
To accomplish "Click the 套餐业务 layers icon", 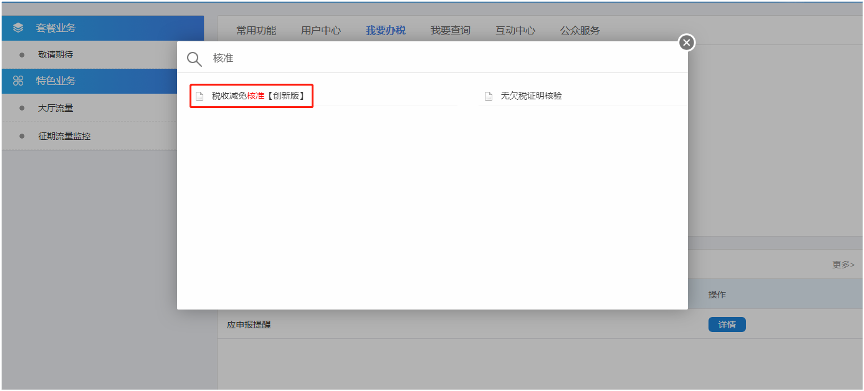I will pyautogui.click(x=18, y=28).
